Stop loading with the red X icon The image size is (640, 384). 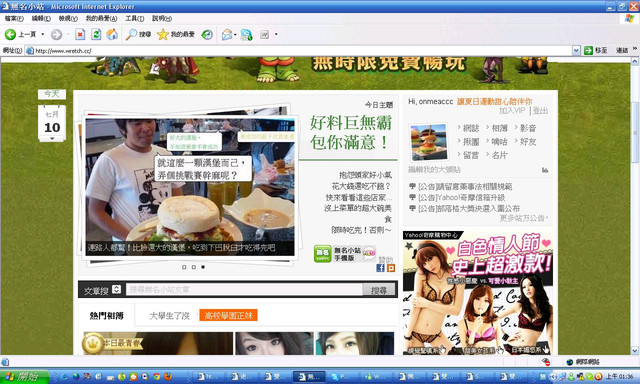click(x=80, y=35)
